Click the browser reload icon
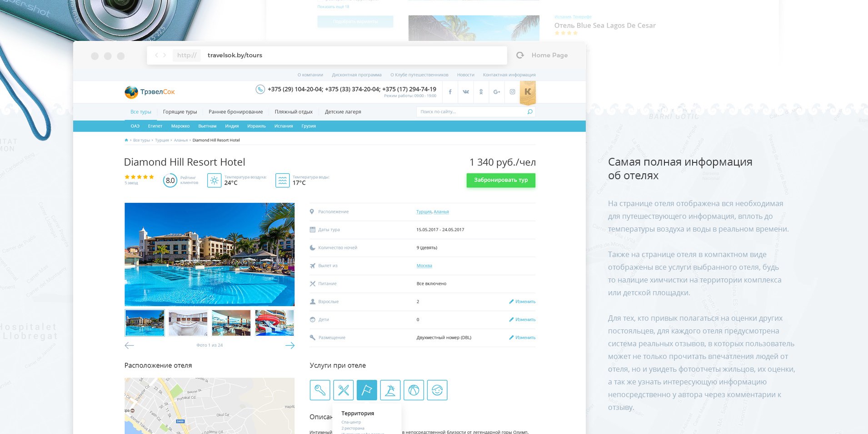The image size is (868, 434). click(520, 56)
